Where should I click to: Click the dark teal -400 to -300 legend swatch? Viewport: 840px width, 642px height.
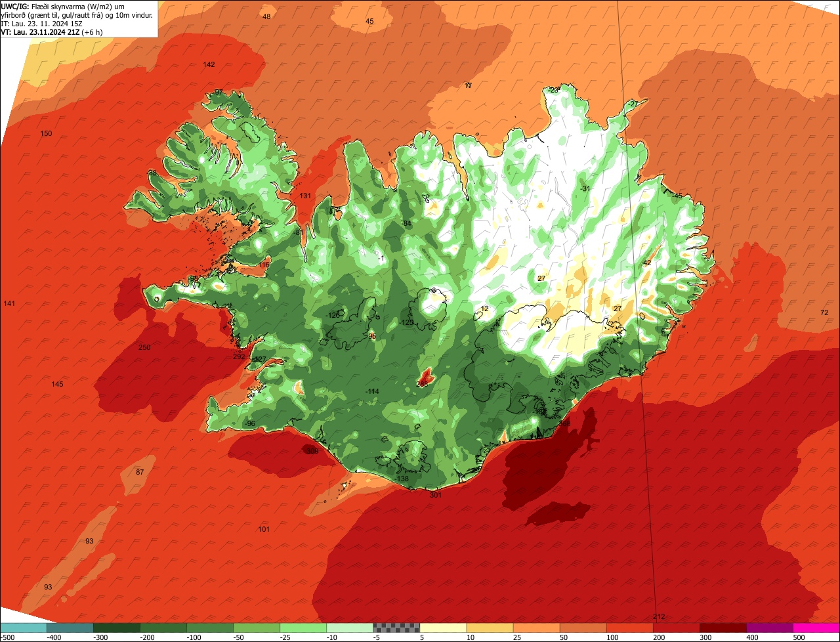tap(70, 628)
